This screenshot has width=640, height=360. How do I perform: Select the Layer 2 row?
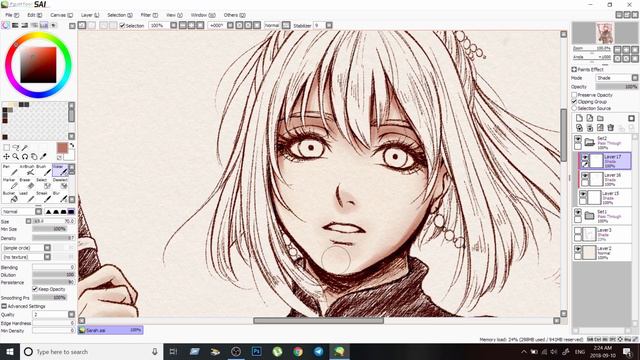[x=602, y=252]
